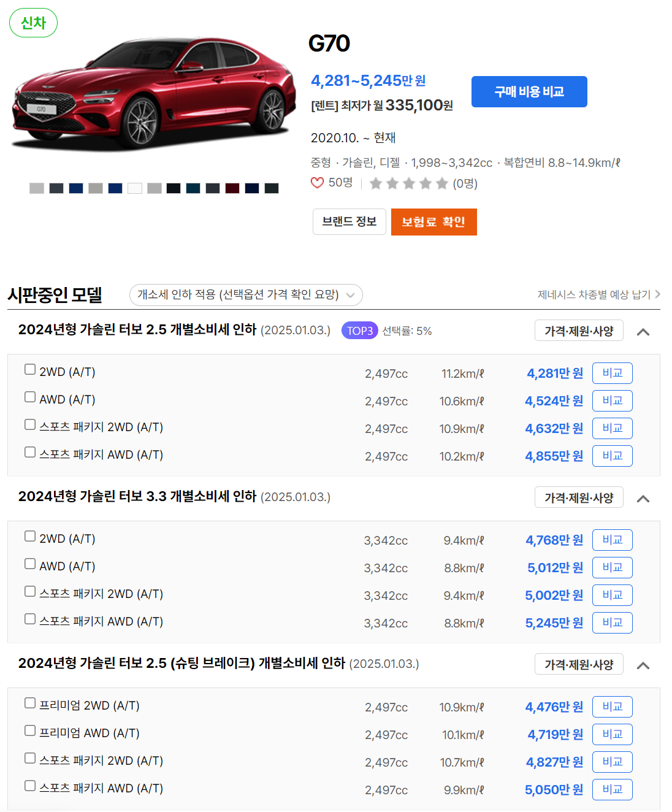This screenshot has width=672, height=812.
Task: Click 비교 for the 5,050만 원 trim
Action: (x=613, y=789)
